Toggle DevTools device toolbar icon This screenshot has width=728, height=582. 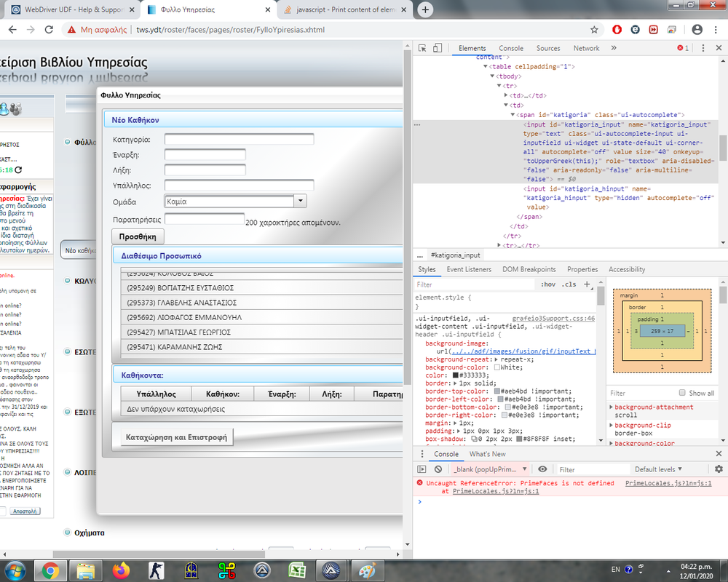(x=438, y=48)
